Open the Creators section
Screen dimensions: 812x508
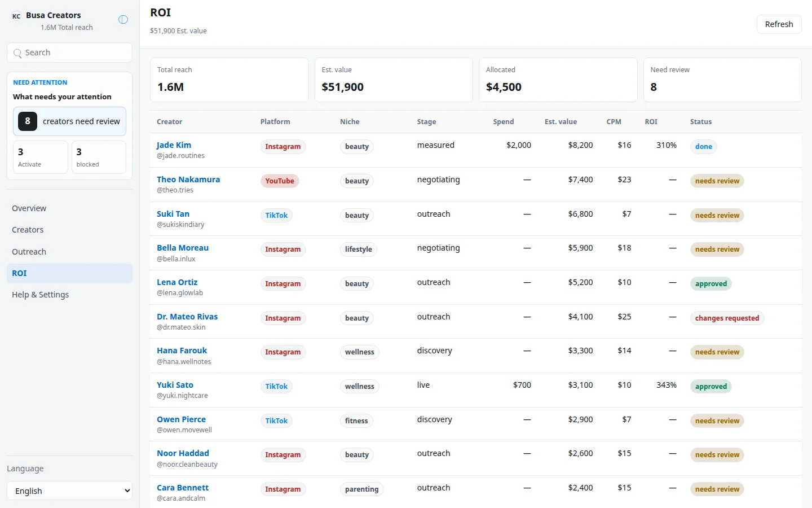[x=69, y=230]
